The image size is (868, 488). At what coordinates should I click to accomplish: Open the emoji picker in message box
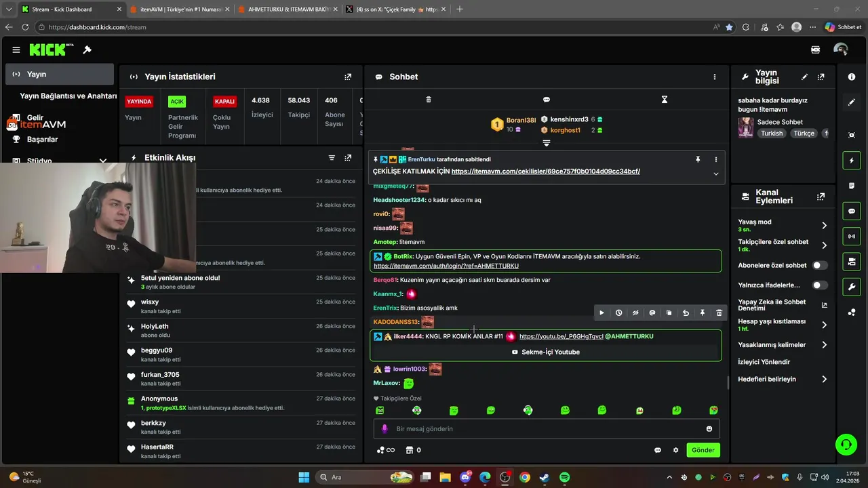[709, 429]
